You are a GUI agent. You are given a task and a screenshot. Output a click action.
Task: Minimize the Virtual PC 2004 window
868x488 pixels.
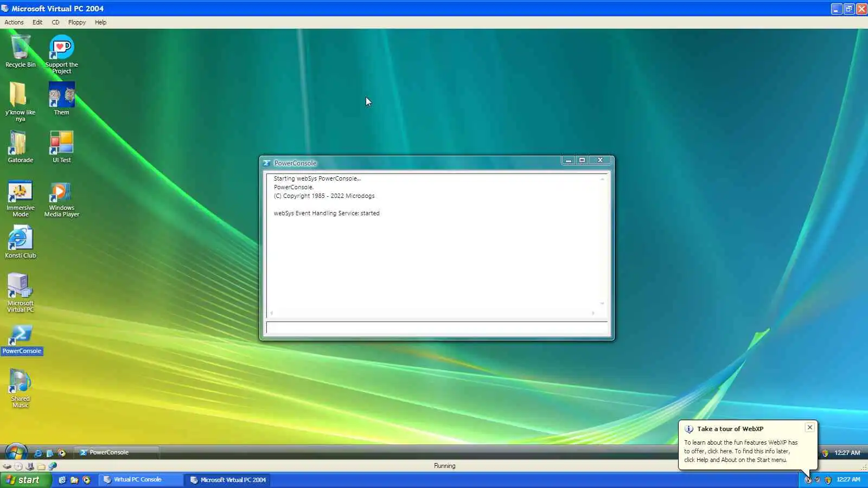836,9
